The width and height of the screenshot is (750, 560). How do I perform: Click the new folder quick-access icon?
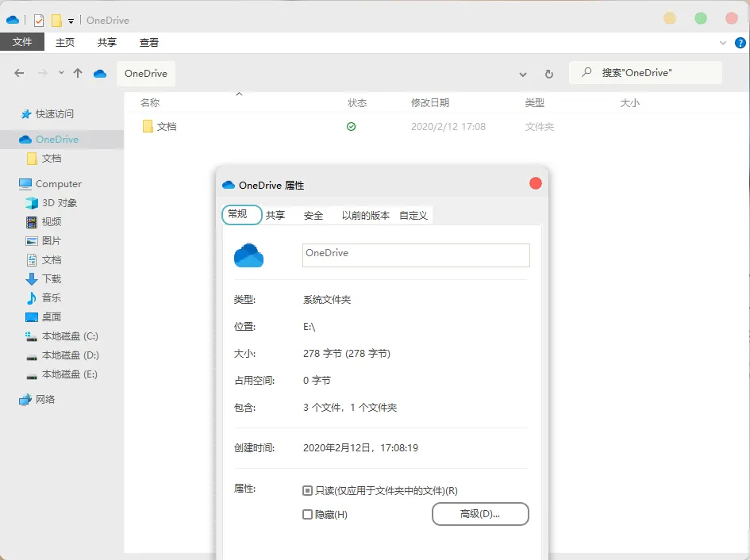click(x=56, y=20)
